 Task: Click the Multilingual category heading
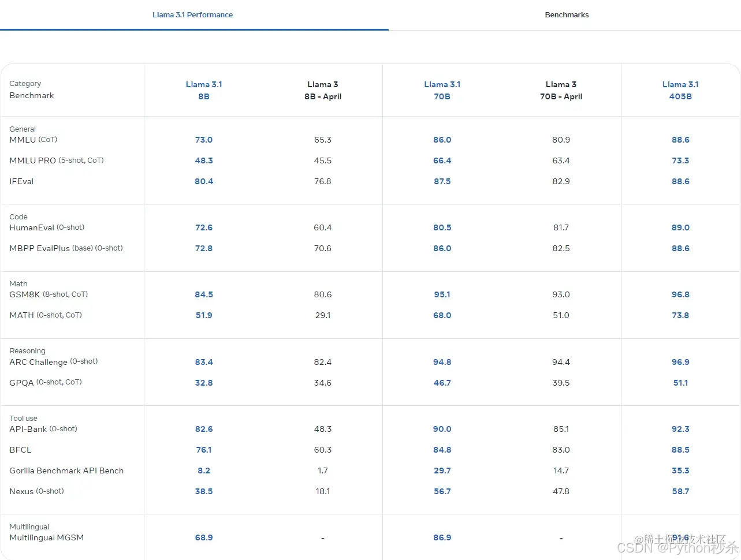pos(29,527)
